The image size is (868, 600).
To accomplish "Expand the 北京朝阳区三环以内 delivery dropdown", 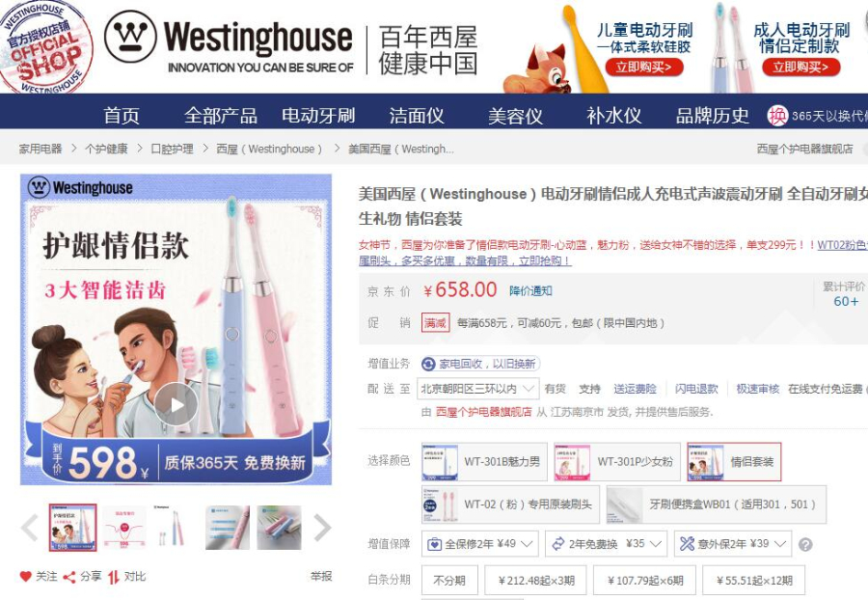I will pyautogui.click(x=477, y=389).
